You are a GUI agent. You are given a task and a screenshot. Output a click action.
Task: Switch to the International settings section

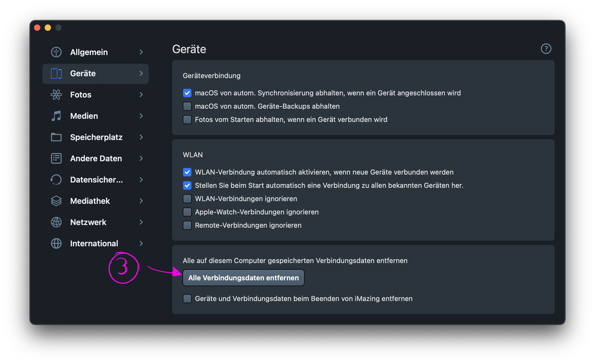point(94,243)
